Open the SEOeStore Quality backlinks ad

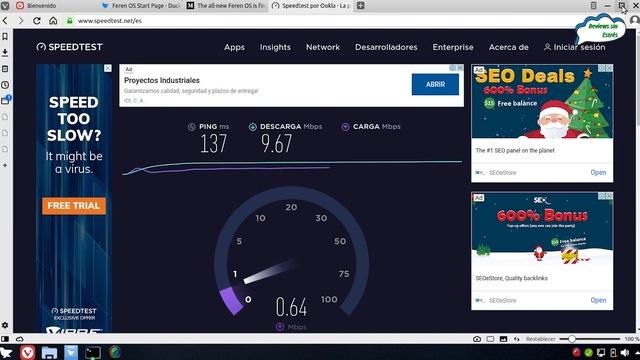(598, 300)
